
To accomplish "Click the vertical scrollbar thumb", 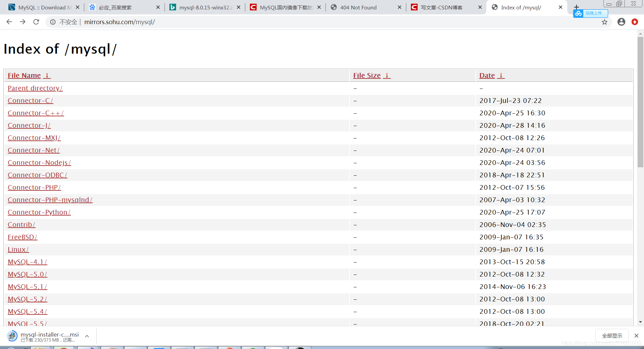I will pyautogui.click(x=640, y=101).
